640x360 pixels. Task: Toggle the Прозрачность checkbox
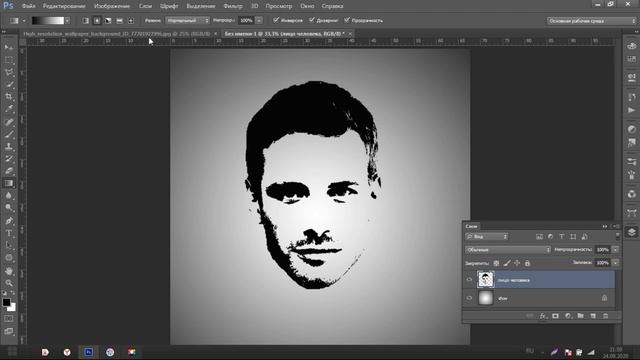pyautogui.click(x=347, y=20)
